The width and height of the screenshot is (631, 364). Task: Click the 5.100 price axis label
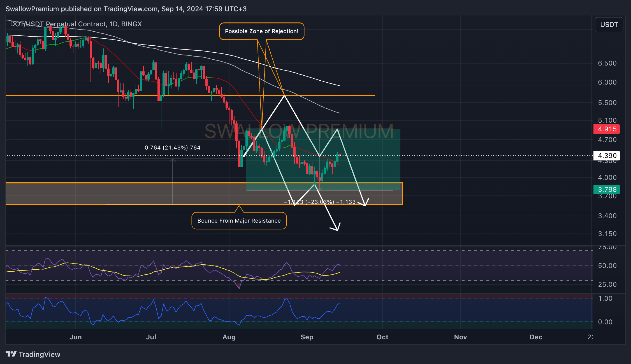(607, 120)
